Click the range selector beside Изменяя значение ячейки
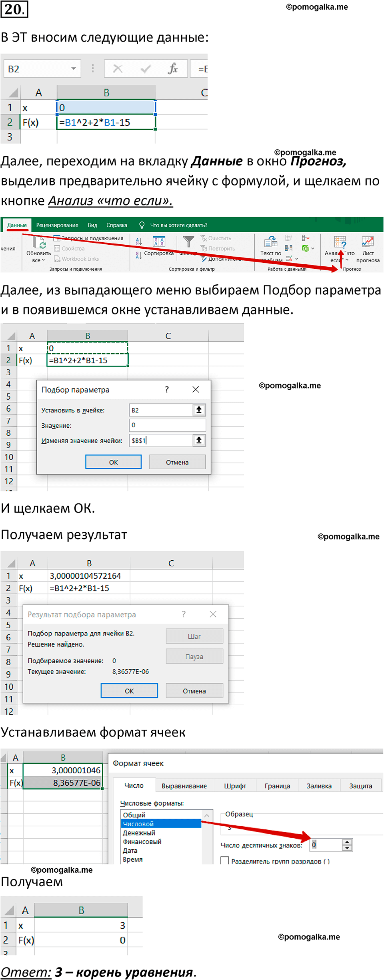Image resolution: width=384 pixels, height=980 pixels. click(199, 440)
